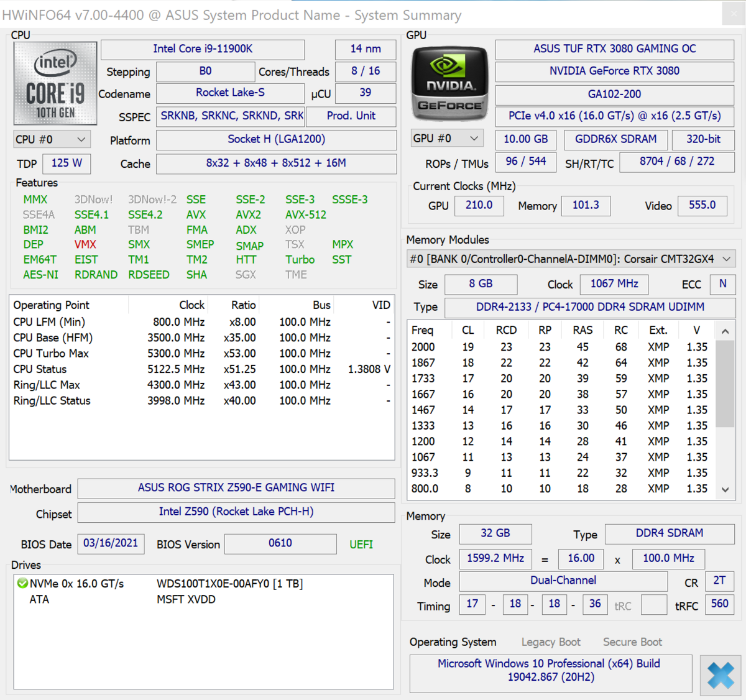Click the cache 8x32 + 8x48 field
This screenshot has width=746, height=700.
(x=276, y=163)
